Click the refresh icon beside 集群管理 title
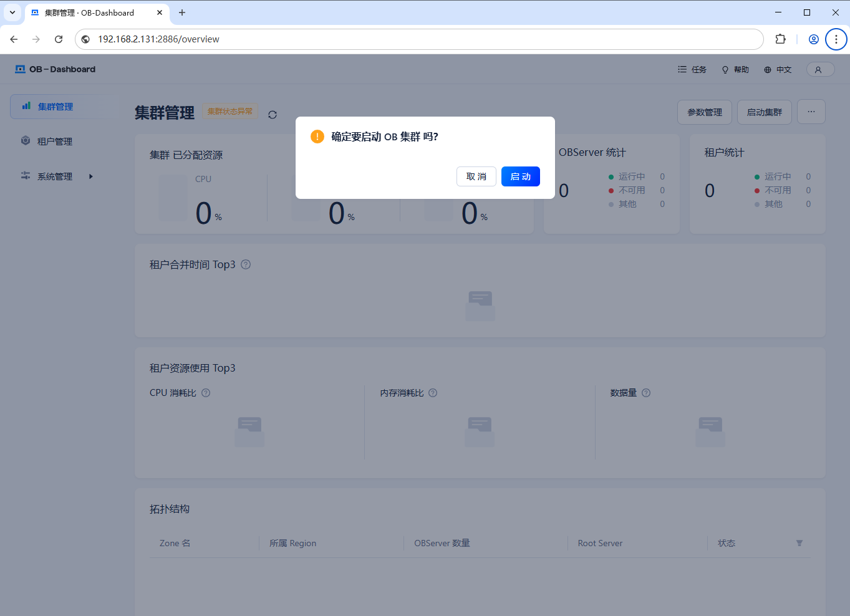Screen dimensions: 850x616 click(x=273, y=115)
